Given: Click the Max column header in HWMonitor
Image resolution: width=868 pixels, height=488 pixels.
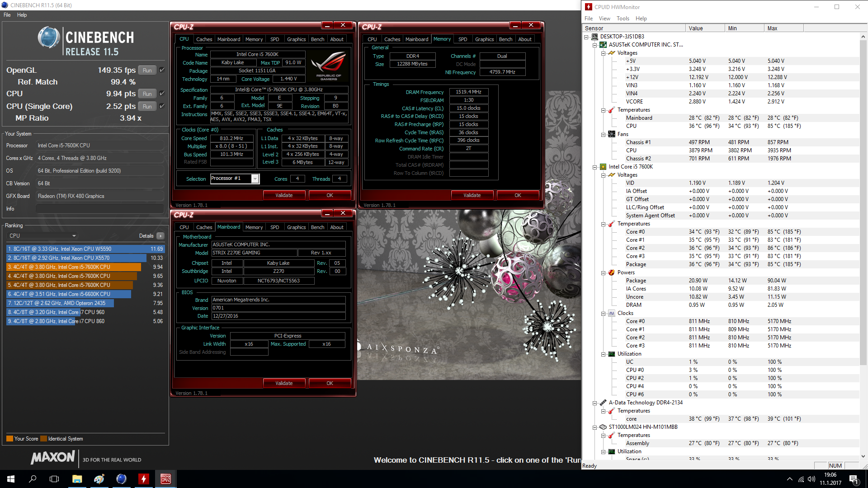Looking at the screenshot, I should point(784,28).
